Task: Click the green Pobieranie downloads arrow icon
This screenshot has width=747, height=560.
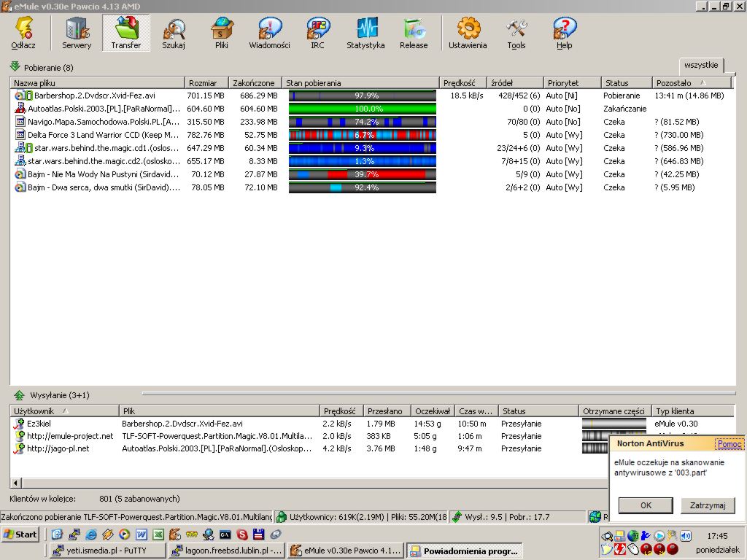Action: (x=15, y=66)
